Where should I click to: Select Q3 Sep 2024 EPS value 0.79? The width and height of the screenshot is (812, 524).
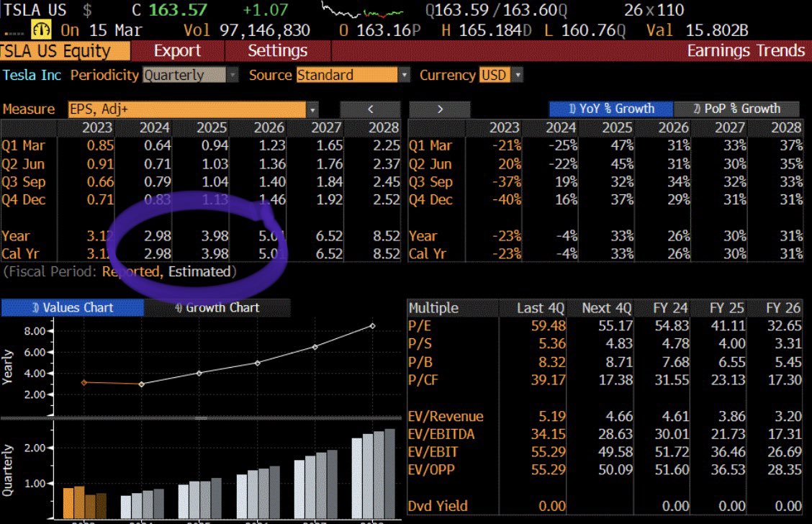tap(158, 182)
